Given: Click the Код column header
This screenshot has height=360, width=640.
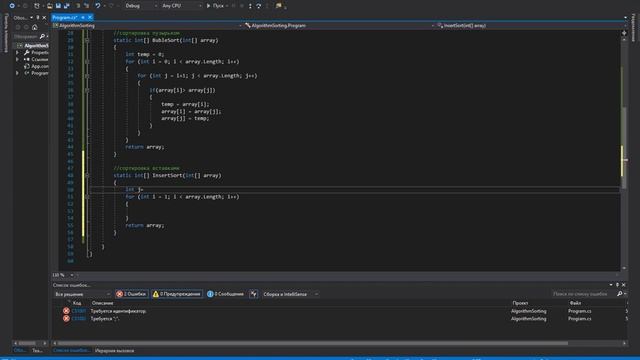Looking at the screenshot, I should (x=77, y=303).
